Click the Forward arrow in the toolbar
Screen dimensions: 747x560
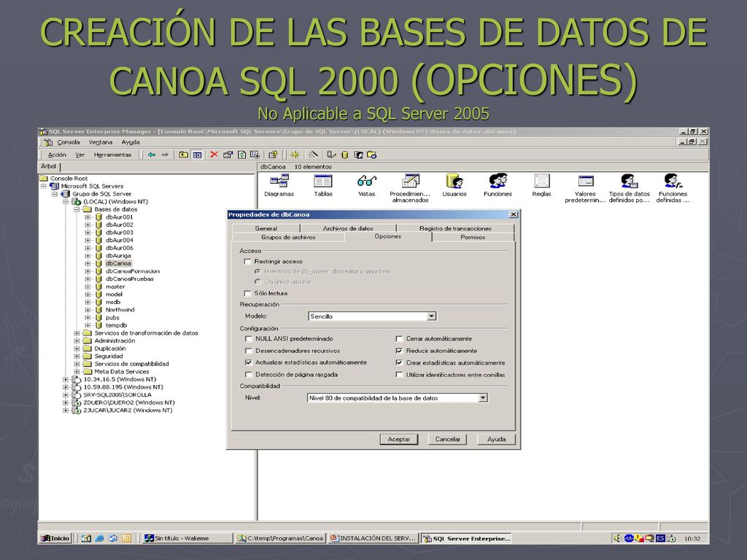coord(165,155)
